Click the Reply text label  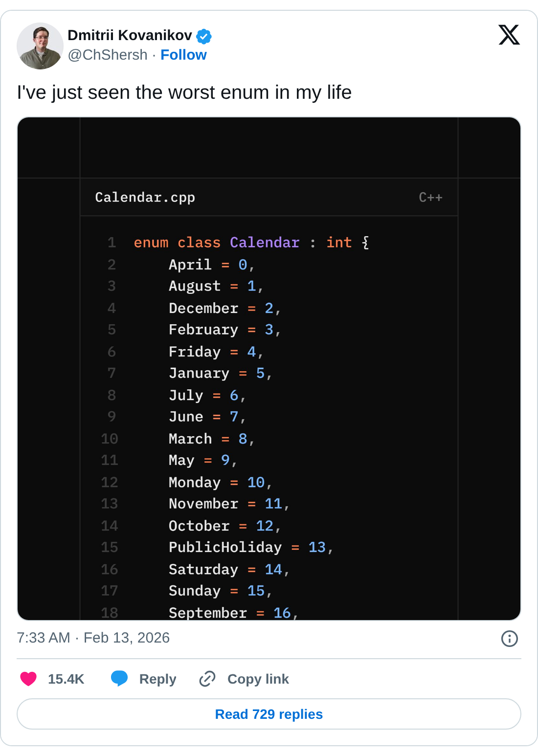157,679
